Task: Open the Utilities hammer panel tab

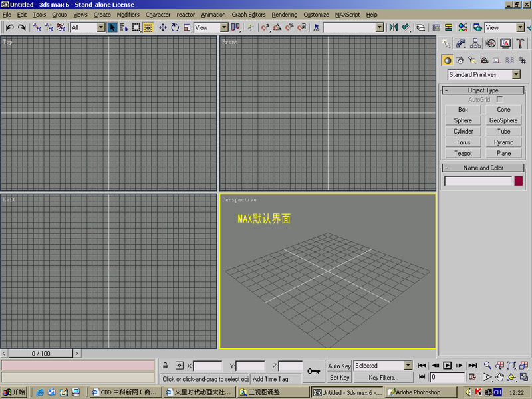Action: click(x=520, y=43)
